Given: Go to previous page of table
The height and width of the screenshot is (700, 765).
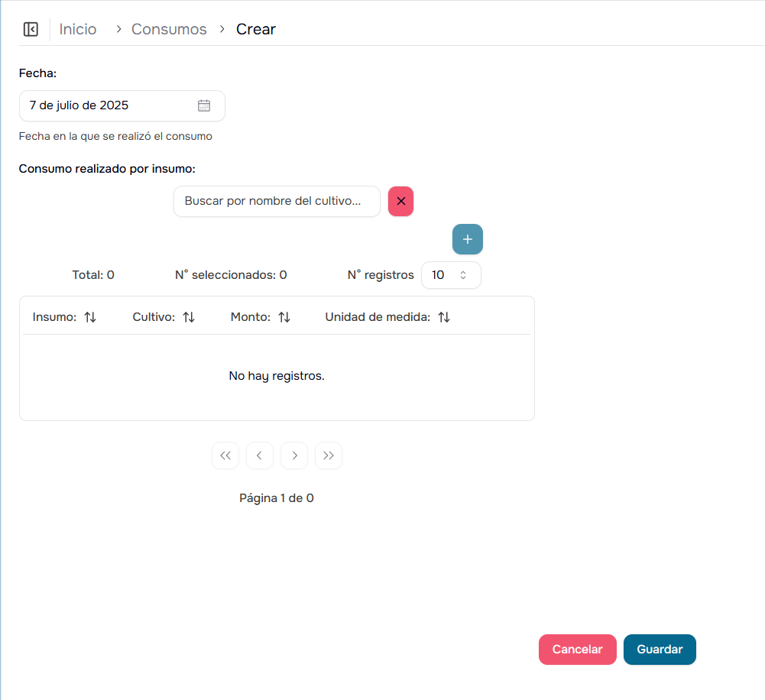Looking at the screenshot, I should click(x=260, y=455).
